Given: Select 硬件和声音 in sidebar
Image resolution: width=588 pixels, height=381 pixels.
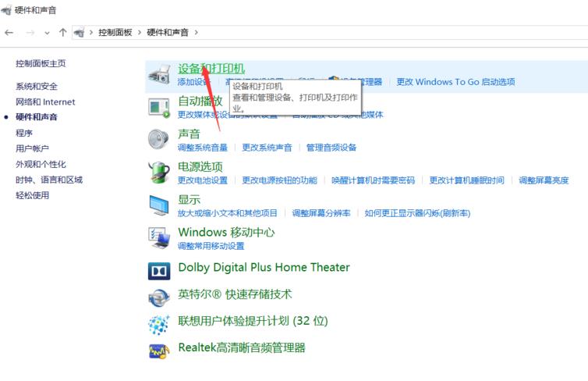Looking at the screenshot, I should 37,117.
